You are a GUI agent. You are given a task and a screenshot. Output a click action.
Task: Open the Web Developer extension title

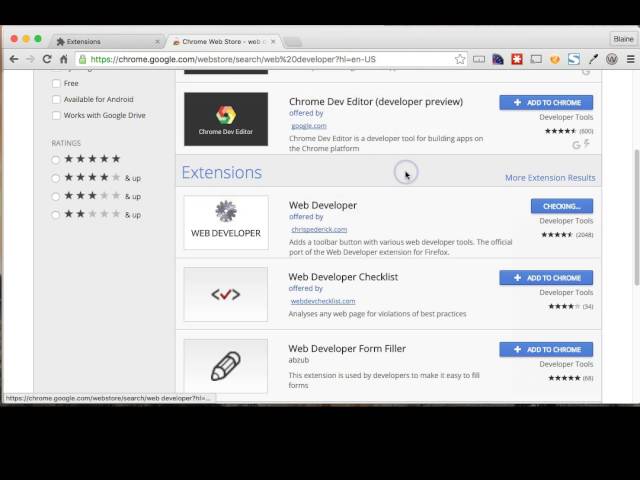[323, 205]
